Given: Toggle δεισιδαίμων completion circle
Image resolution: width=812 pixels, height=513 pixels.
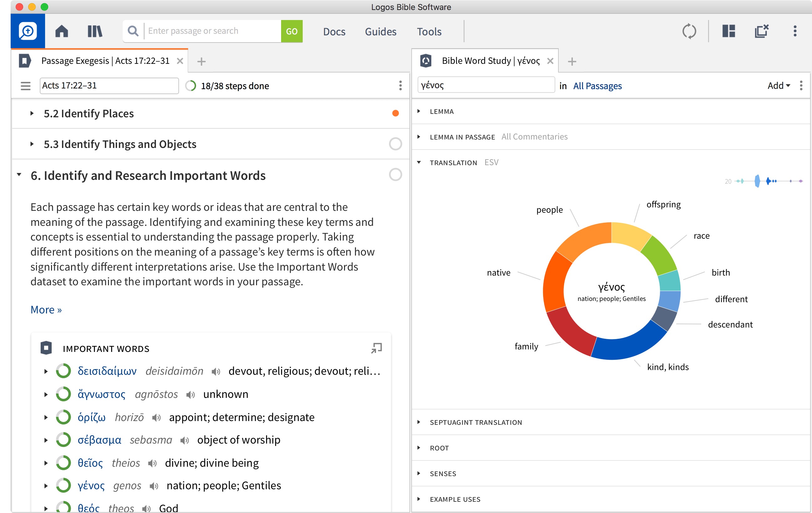Looking at the screenshot, I should [63, 371].
